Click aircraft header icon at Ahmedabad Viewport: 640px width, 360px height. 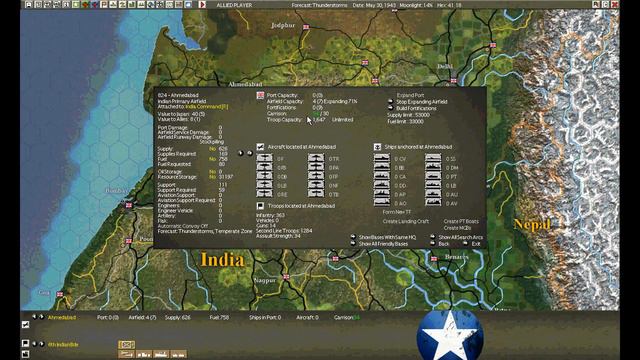click(260, 147)
